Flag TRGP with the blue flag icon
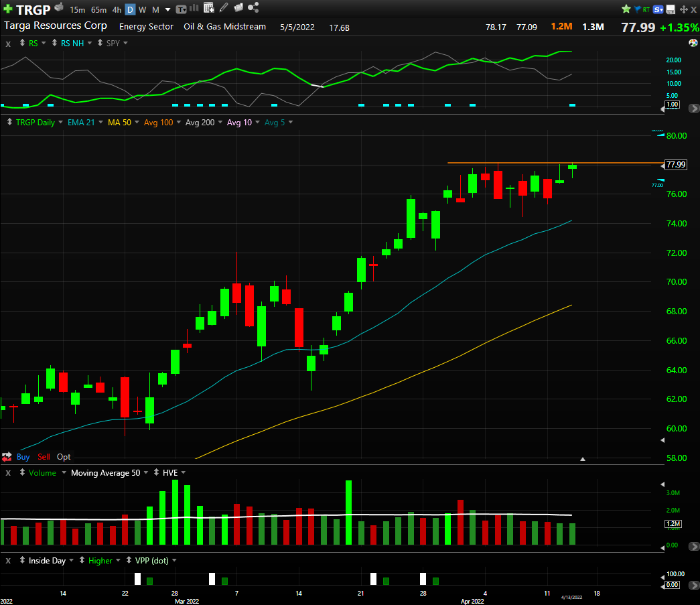Viewport: 700px width, 605px height. pos(638,9)
